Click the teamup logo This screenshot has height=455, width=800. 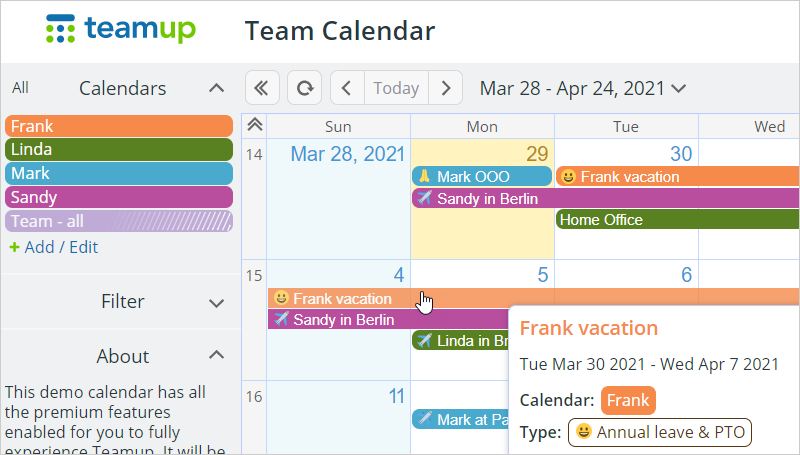121,29
